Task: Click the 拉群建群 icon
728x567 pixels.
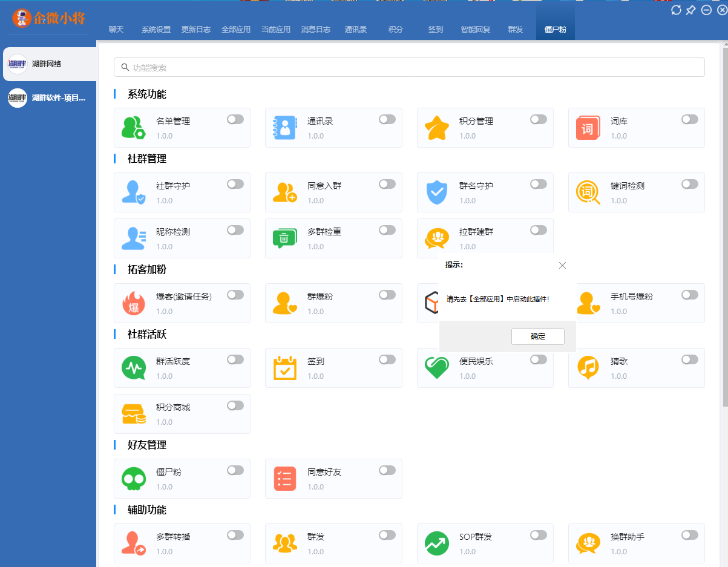Action: [x=436, y=238]
